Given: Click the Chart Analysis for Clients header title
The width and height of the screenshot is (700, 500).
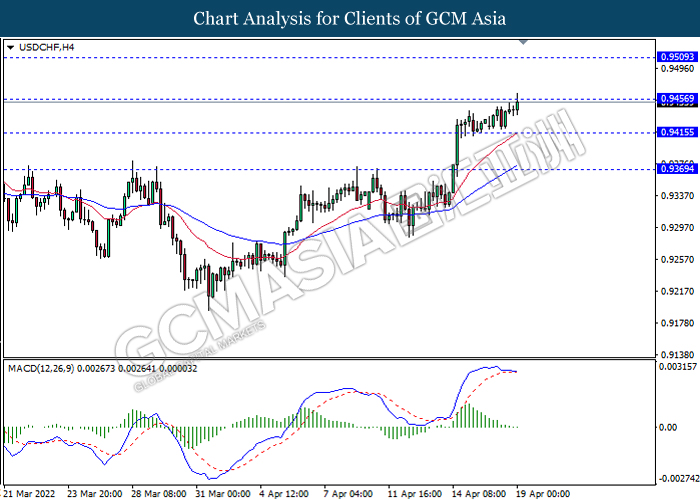Looking at the screenshot, I should (350, 19).
